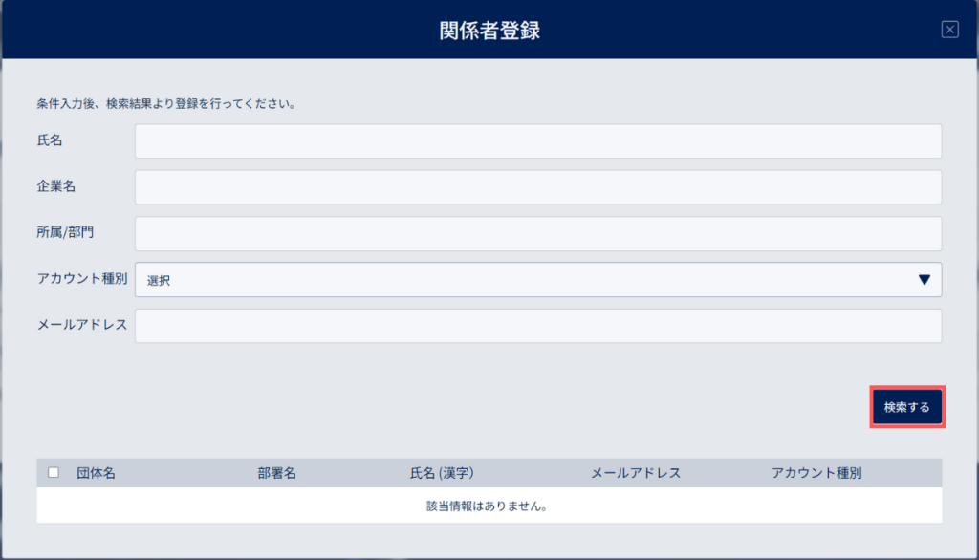Click into the メールアドレス input field

(x=538, y=326)
